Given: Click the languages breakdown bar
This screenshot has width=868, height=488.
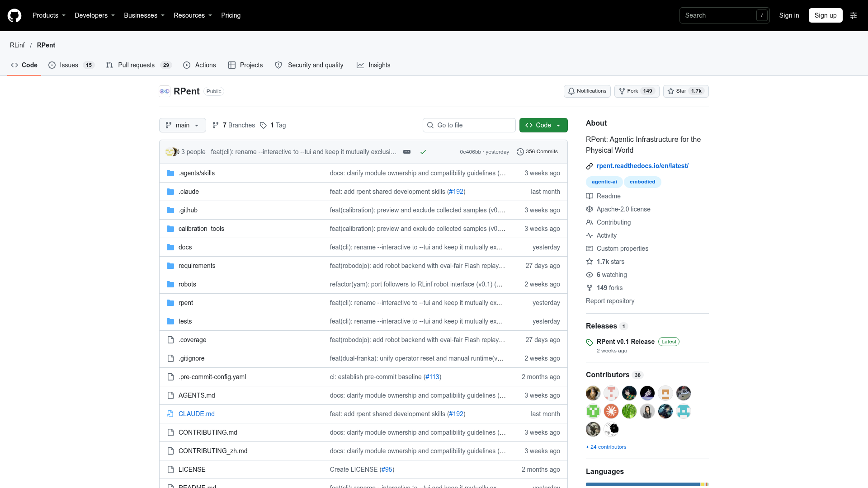Looking at the screenshot, I should (647, 484).
